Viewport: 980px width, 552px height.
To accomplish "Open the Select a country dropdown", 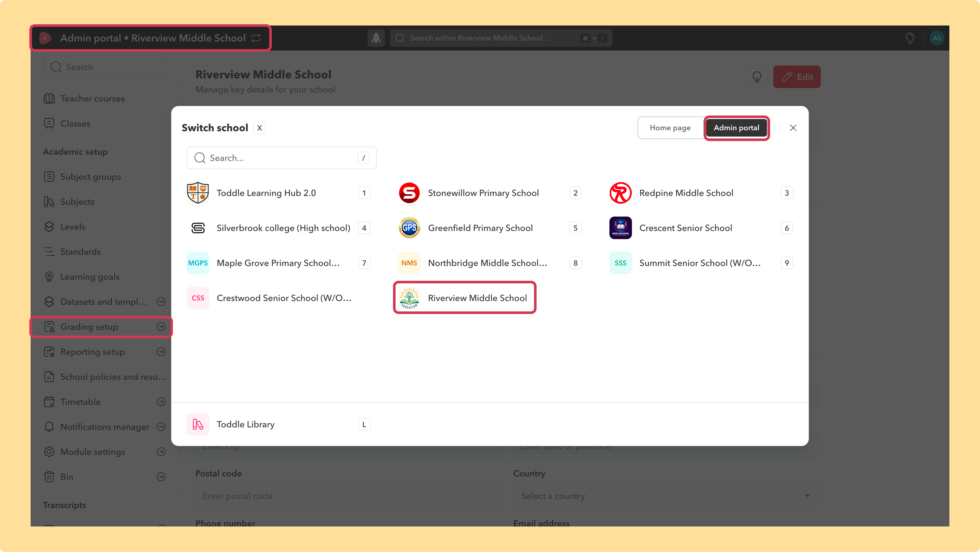I will coord(667,496).
